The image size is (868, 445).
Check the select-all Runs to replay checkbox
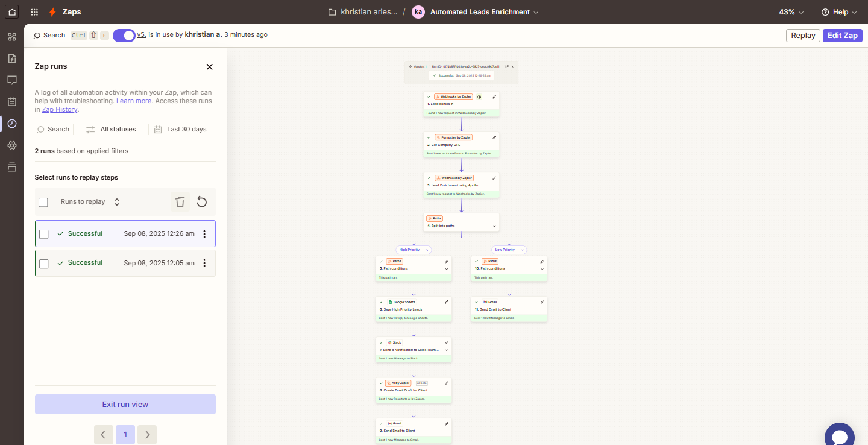click(43, 203)
